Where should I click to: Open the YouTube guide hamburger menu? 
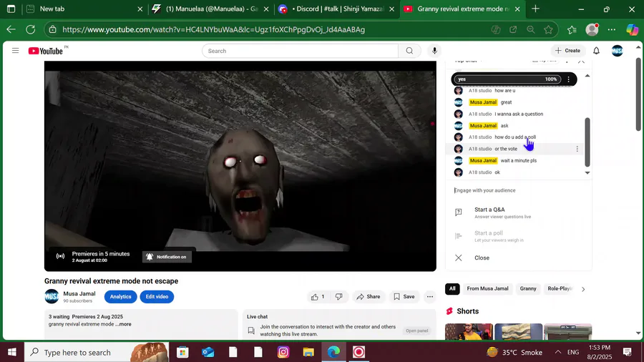[15, 51]
